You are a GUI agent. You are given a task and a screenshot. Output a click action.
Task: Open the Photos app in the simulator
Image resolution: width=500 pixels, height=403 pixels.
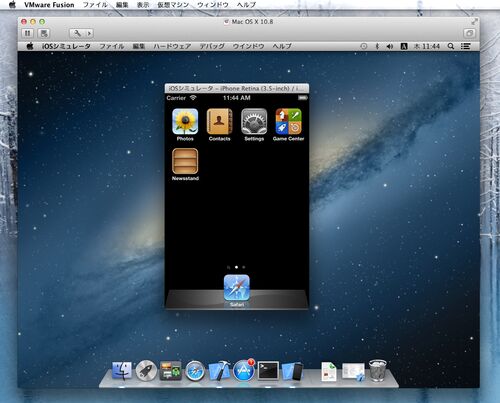(185, 122)
